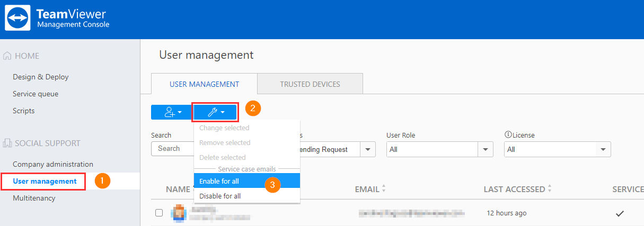Click the TeamViewer logo icon

[x=18, y=19]
